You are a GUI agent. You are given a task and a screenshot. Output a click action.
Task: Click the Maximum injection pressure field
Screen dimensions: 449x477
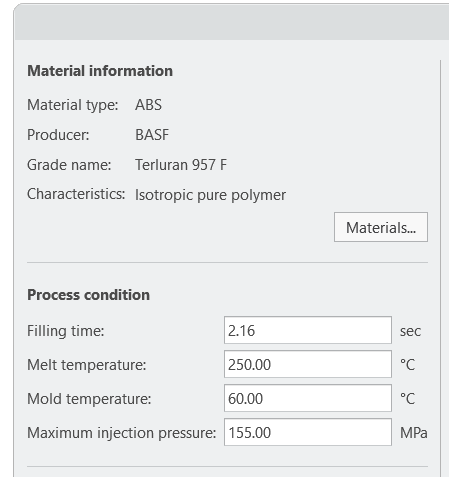pos(308,432)
